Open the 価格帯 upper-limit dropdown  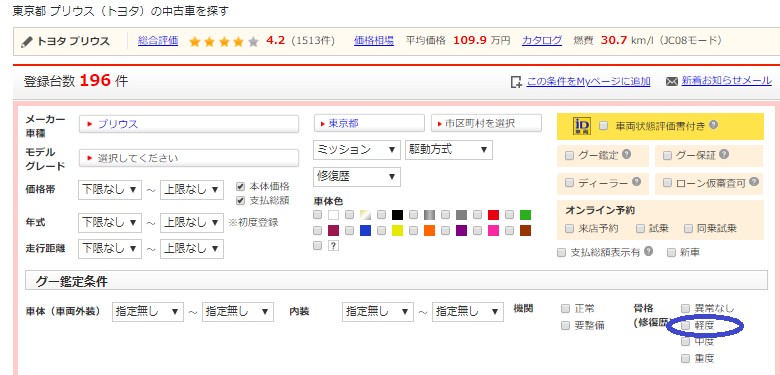[192, 190]
